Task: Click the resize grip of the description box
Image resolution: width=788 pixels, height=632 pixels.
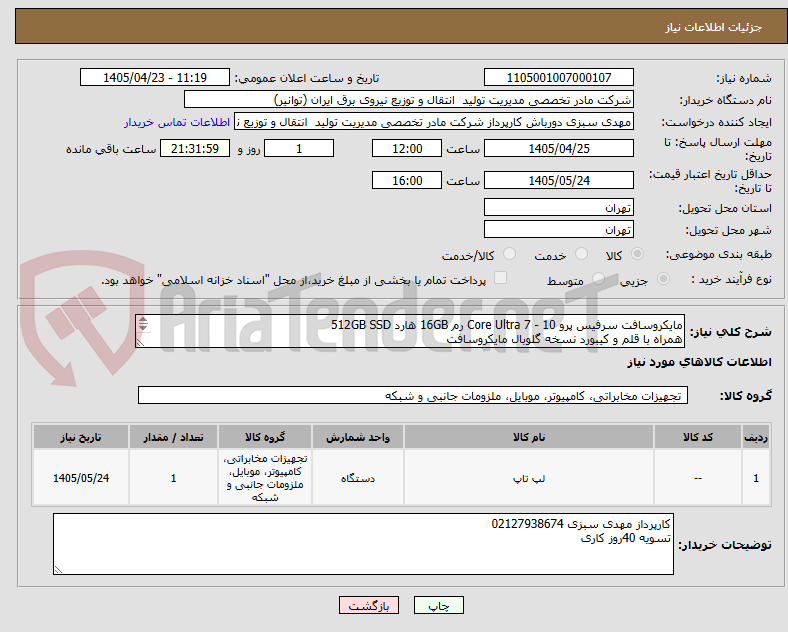Action: coord(141,343)
